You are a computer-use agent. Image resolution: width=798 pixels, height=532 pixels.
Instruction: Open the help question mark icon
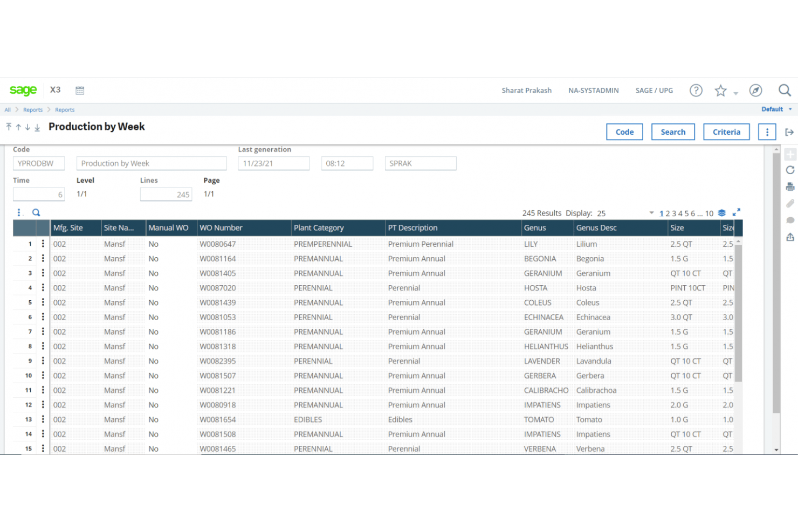696,91
